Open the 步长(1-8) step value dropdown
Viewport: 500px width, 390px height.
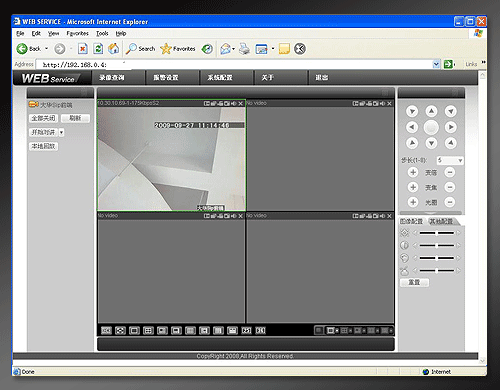pos(460,161)
